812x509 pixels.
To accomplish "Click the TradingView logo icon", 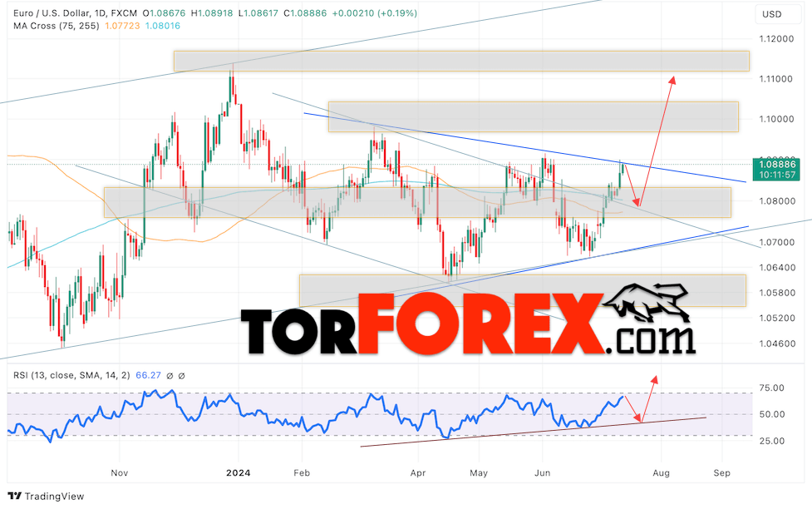I will (14, 496).
